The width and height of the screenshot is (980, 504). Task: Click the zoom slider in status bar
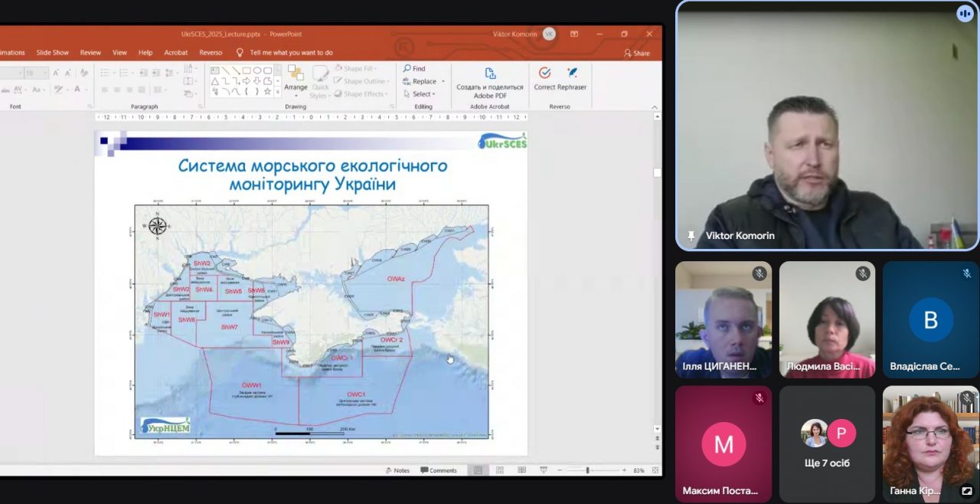click(x=587, y=470)
